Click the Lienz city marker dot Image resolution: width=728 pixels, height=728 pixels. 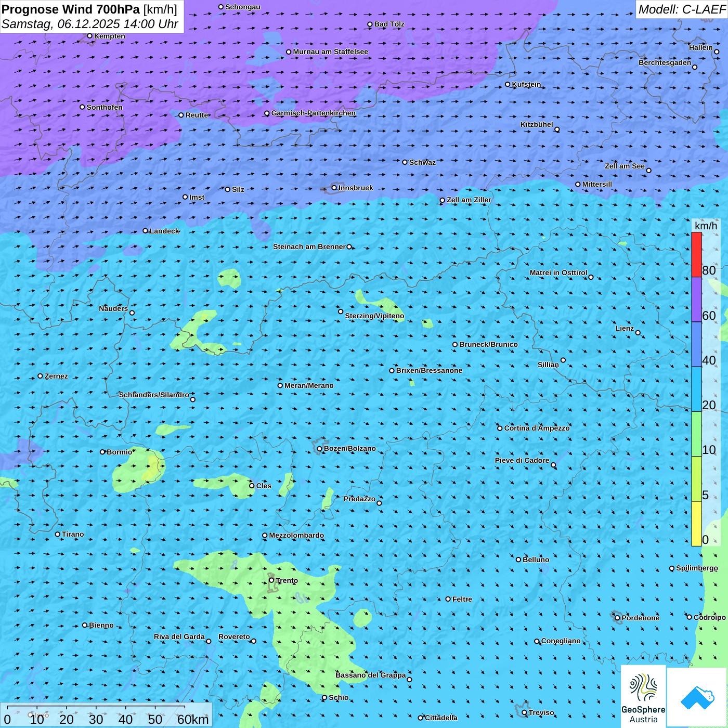[638, 333]
